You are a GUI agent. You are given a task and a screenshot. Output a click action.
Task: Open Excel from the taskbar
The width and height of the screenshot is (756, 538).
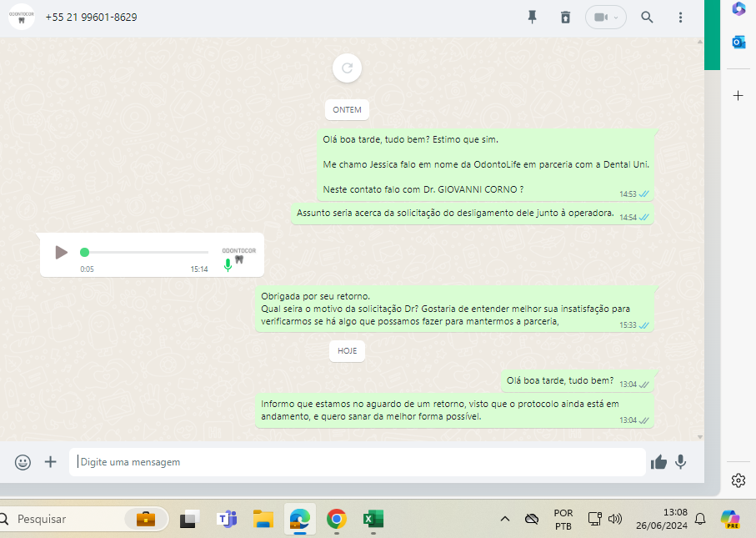(373, 519)
